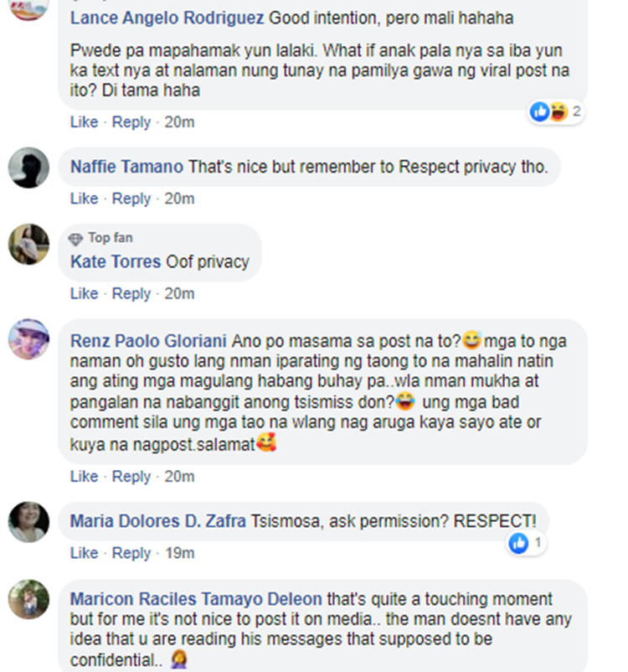Like Naffie Tamano's comment
628x672 pixels.
[x=84, y=199]
